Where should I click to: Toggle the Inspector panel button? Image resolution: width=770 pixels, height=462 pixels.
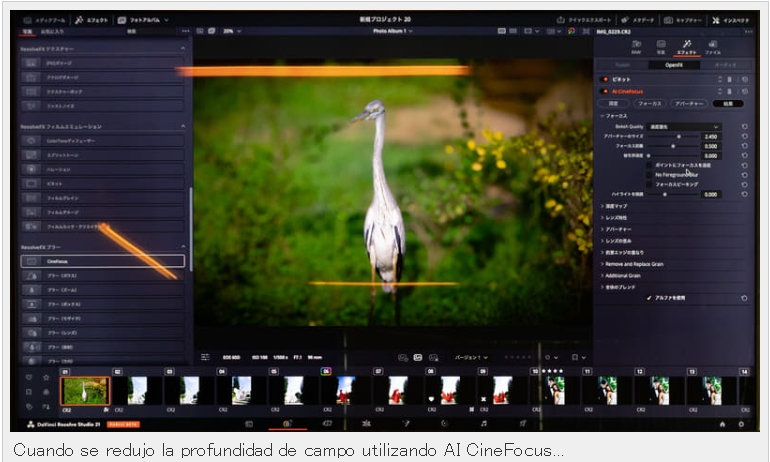click(x=731, y=20)
